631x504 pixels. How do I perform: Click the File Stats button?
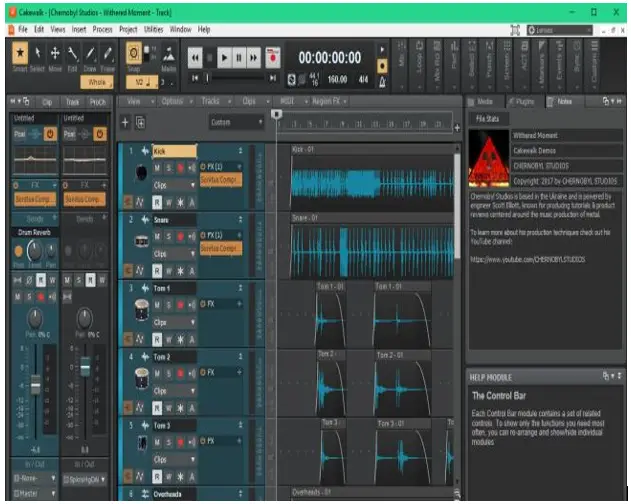tap(487, 119)
